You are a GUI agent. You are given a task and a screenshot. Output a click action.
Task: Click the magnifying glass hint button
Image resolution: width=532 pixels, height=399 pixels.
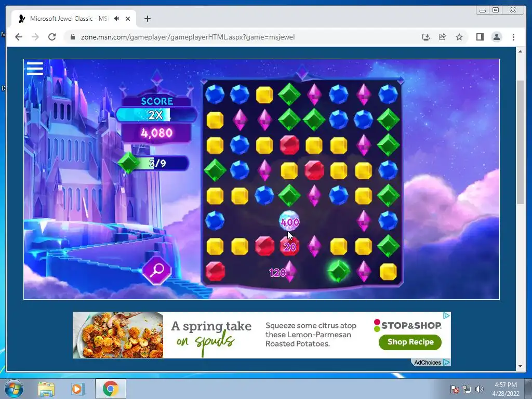(x=157, y=270)
